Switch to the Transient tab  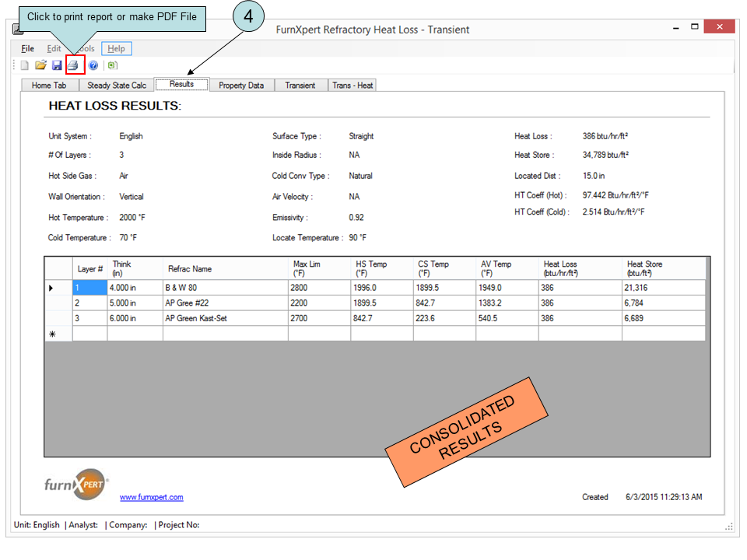[x=300, y=86]
